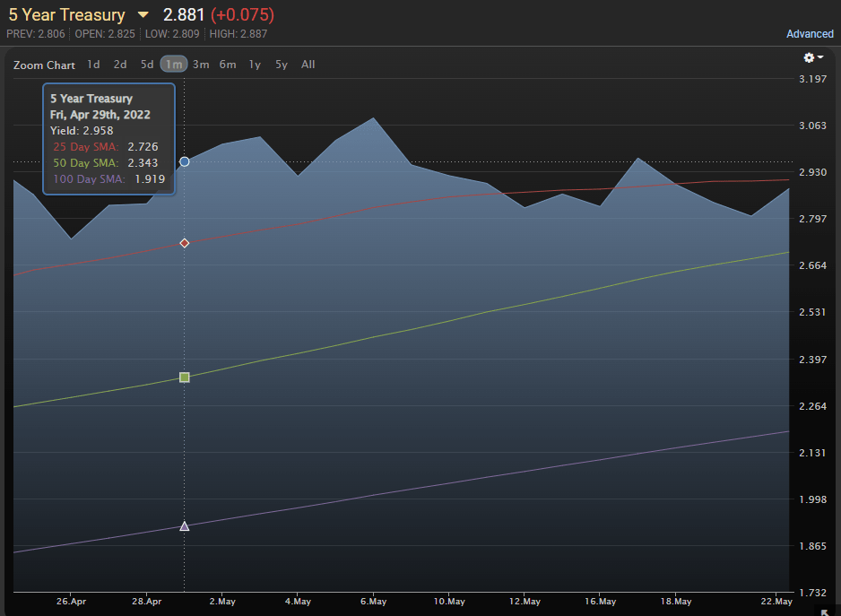Select the 1y zoom option
The image size is (841, 616).
(x=255, y=65)
